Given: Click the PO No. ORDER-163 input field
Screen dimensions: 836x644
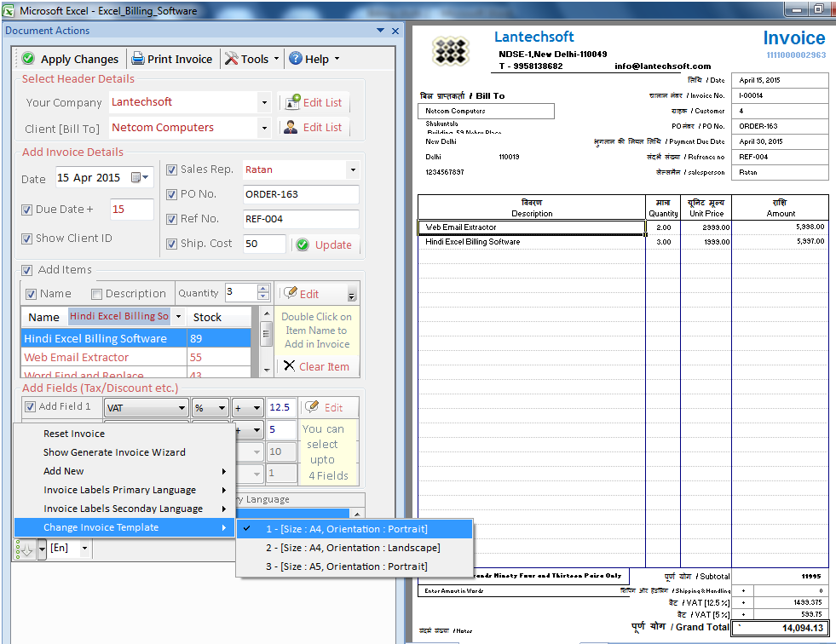Looking at the screenshot, I should 301,194.
